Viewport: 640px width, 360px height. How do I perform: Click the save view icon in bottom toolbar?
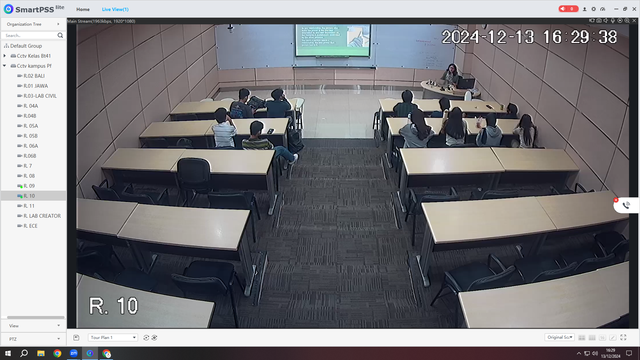click(x=76, y=338)
